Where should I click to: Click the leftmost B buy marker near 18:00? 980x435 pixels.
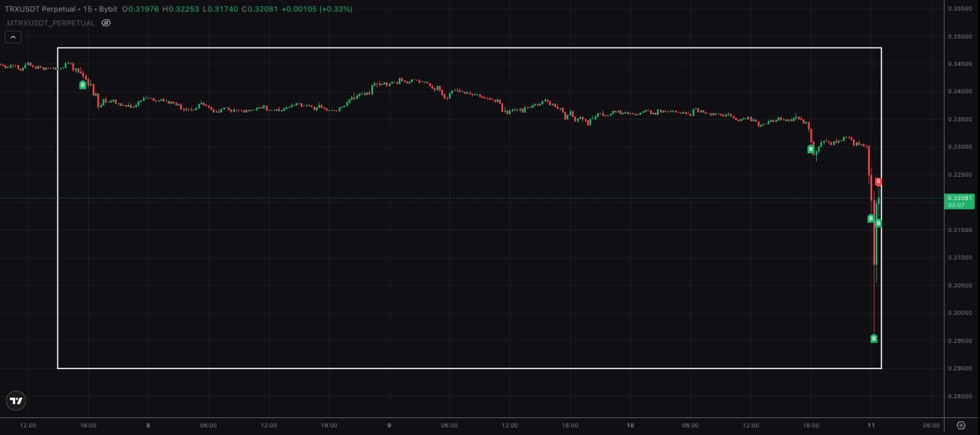[x=83, y=85]
